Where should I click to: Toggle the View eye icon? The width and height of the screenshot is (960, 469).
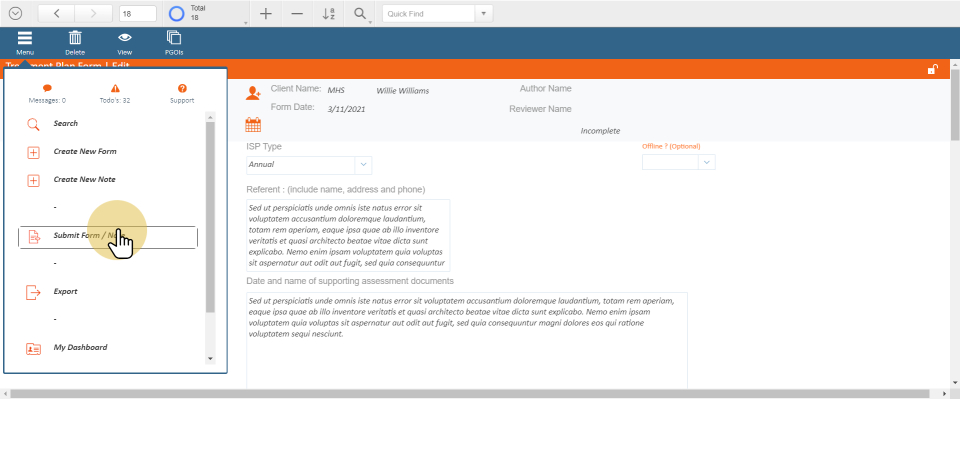coord(125,38)
